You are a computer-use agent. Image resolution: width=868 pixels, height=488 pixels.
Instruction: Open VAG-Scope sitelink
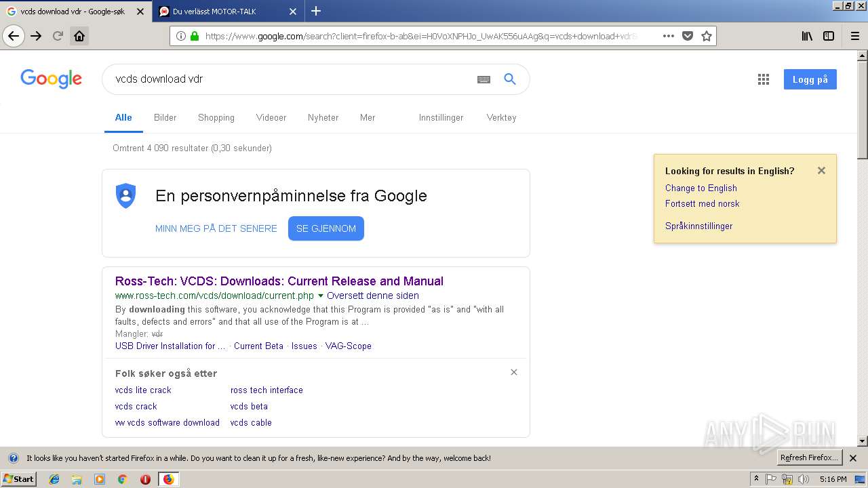pos(349,346)
